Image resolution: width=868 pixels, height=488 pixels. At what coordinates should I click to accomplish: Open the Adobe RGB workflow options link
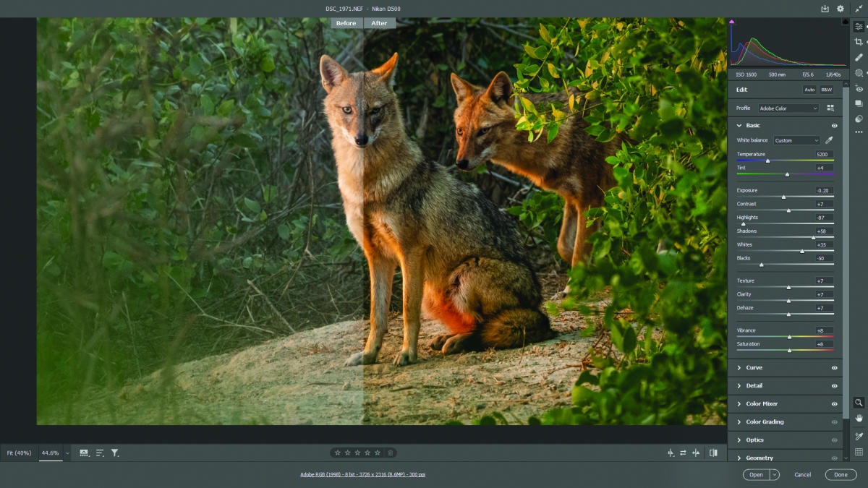click(x=362, y=475)
